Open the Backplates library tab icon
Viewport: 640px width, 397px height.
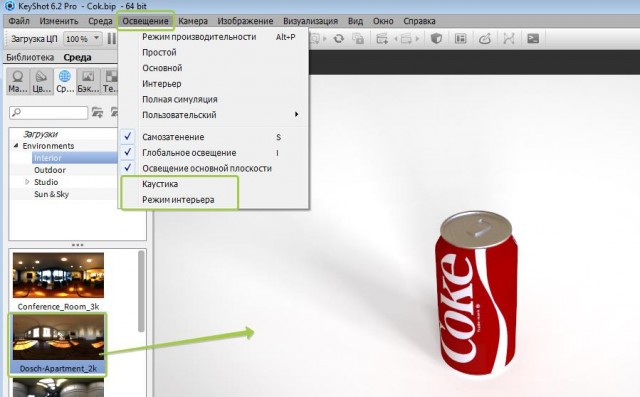point(88,81)
